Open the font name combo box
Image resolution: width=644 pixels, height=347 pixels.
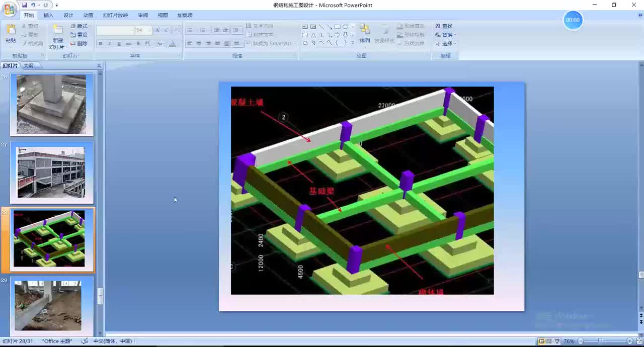(115, 30)
